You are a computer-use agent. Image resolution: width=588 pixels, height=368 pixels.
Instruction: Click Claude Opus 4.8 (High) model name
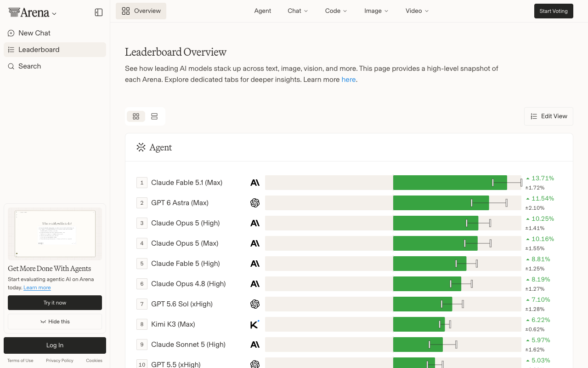188,284
